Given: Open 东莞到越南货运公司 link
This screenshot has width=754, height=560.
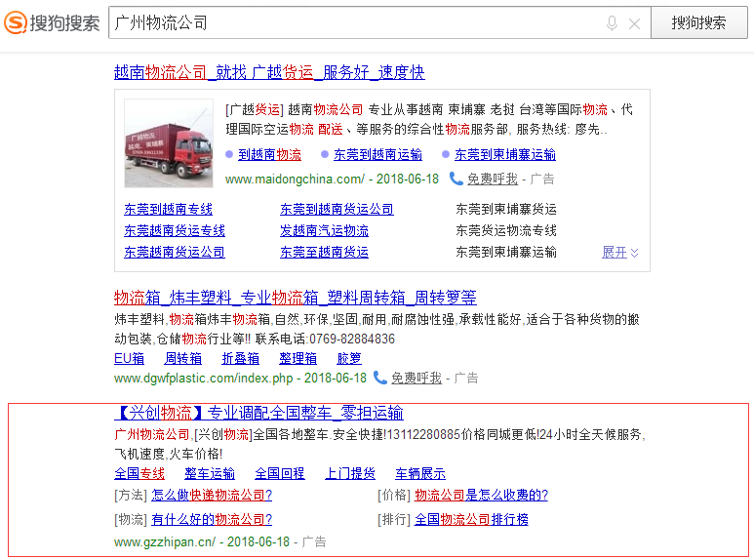Looking at the screenshot, I should click(337, 210).
